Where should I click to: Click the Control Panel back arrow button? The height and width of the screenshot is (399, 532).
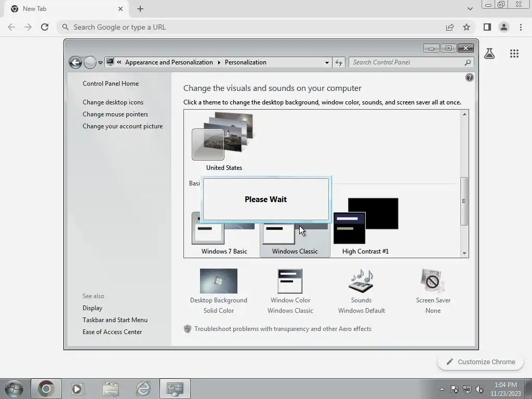[x=75, y=62]
